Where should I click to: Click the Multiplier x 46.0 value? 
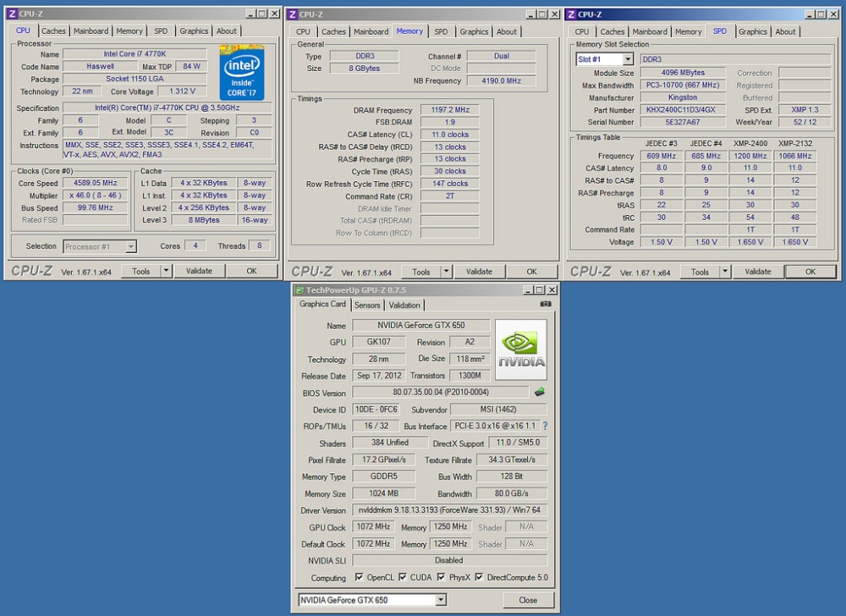coord(95,195)
